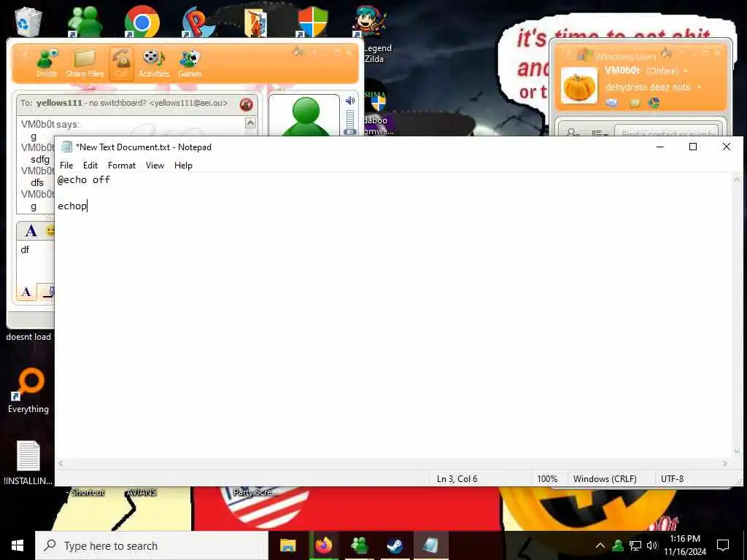Open Share Files in the chat toolbar

(85, 63)
